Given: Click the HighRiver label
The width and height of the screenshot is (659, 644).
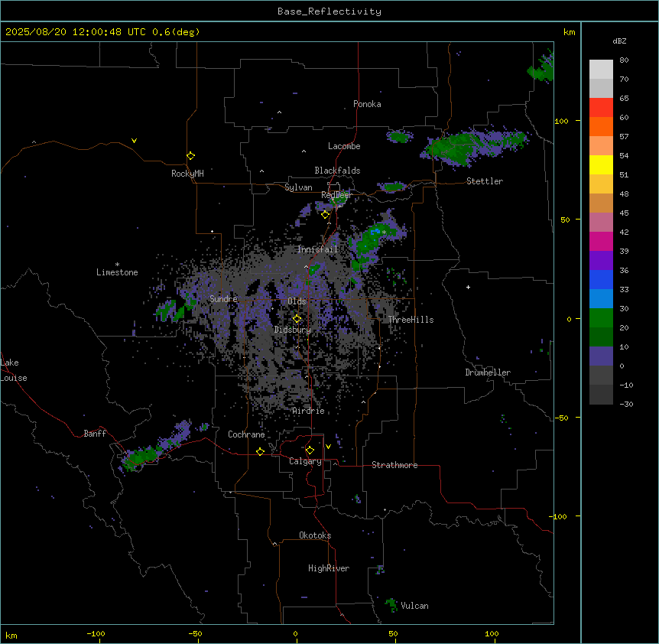Looking at the screenshot, I should (329, 568).
